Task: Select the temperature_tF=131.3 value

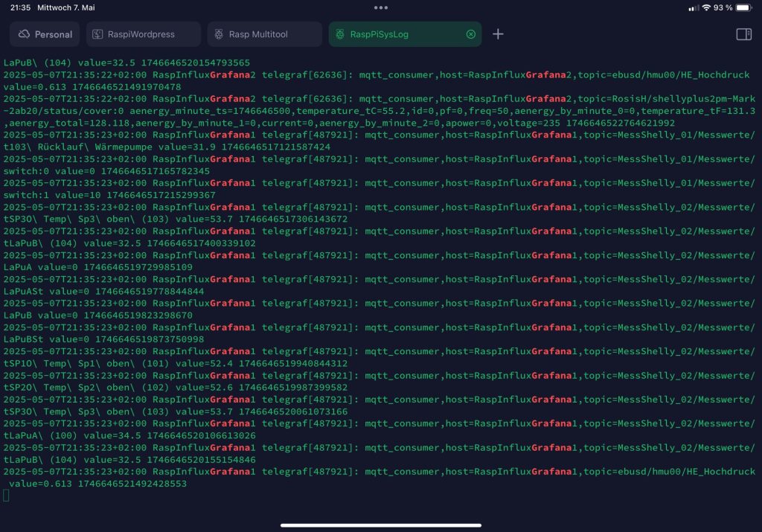Action: 698,111
